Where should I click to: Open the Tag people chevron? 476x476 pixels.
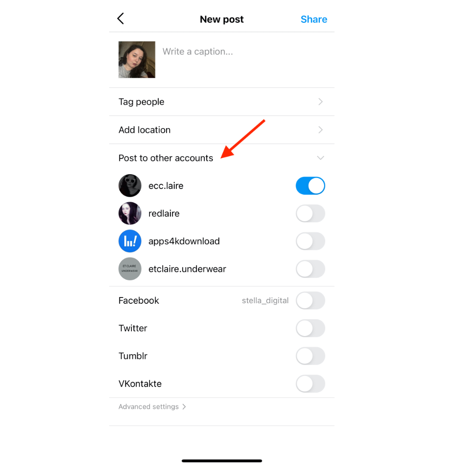click(x=320, y=102)
